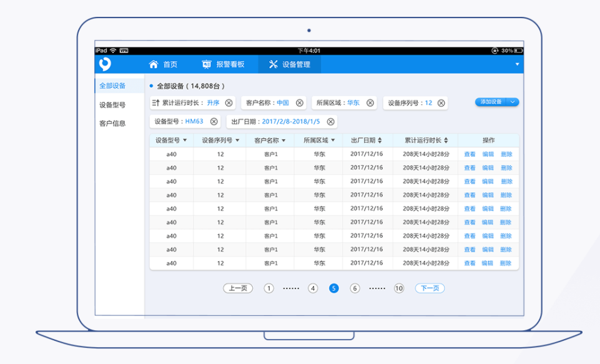Click 编辑 in the sixth table row

pos(488,222)
